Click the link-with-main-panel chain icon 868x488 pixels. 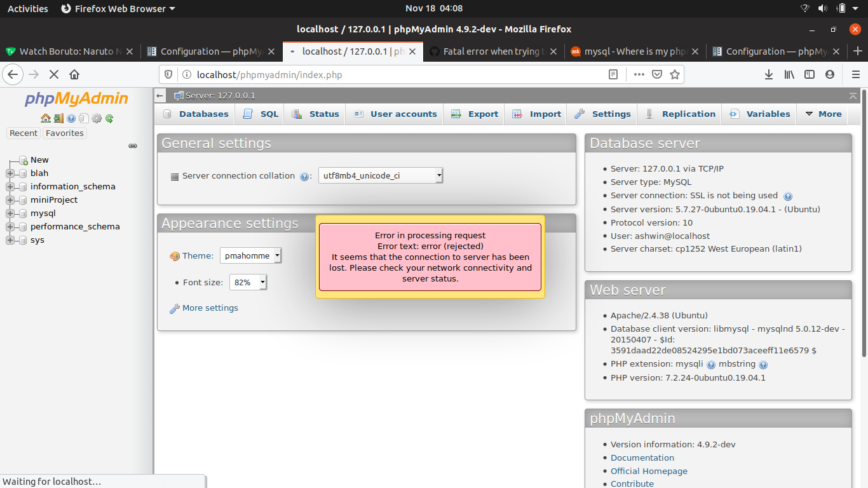pyautogui.click(x=133, y=146)
